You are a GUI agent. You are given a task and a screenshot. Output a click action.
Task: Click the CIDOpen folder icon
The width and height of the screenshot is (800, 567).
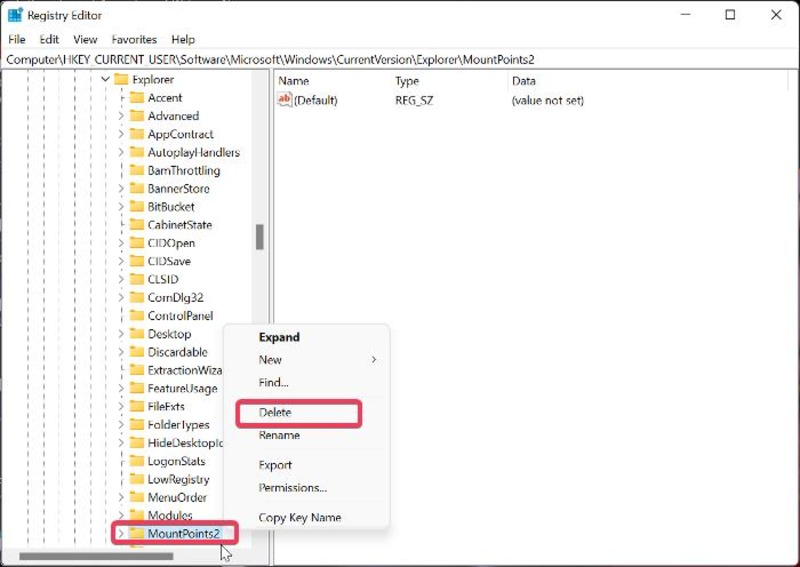pyautogui.click(x=137, y=243)
